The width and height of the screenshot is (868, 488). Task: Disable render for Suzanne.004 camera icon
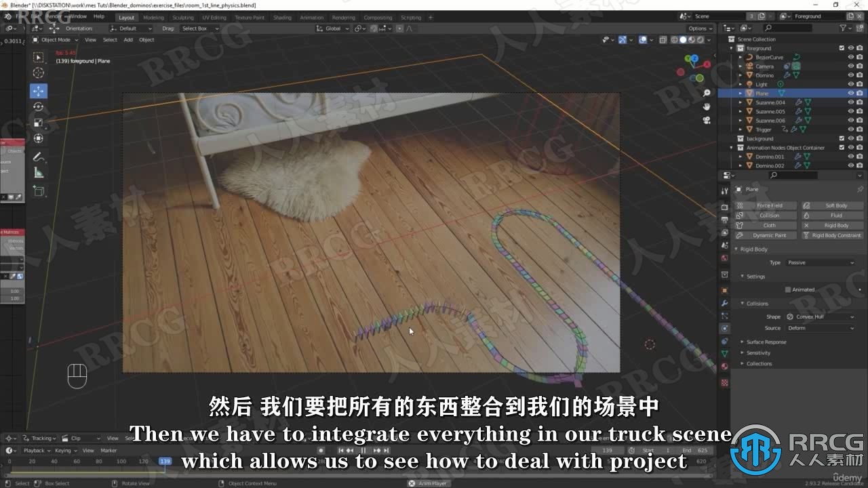coord(859,102)
